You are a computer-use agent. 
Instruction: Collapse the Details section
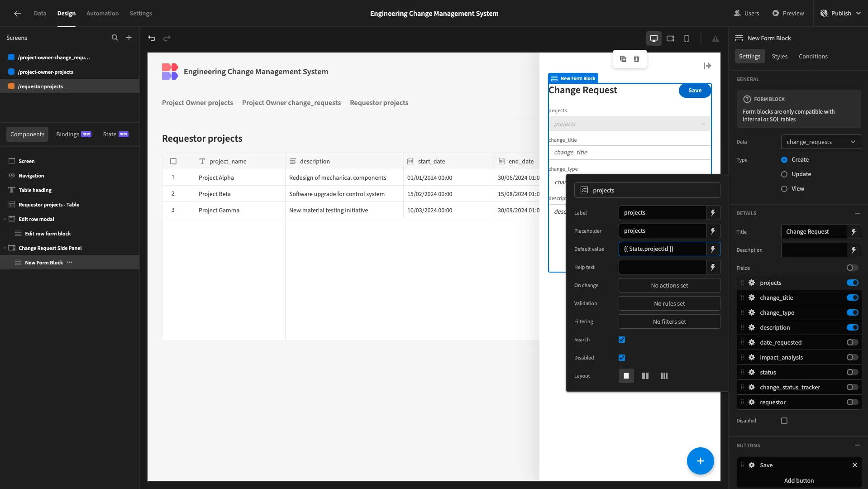(x=858, y=213)
